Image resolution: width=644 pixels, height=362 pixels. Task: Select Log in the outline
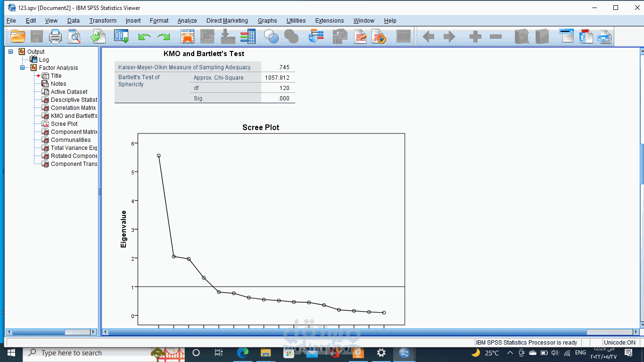coord(44,60)
